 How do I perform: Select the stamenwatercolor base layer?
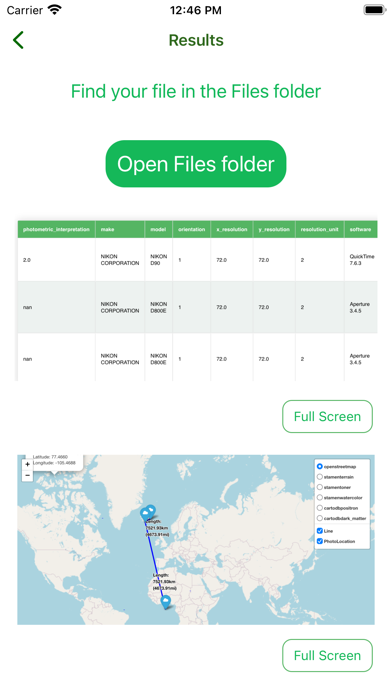pos(320,498)
